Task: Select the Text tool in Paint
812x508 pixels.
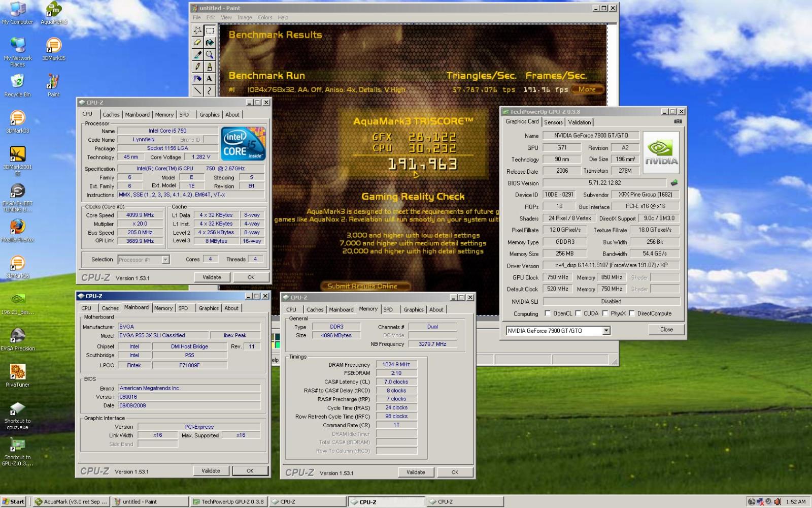Action: point(210,79)
